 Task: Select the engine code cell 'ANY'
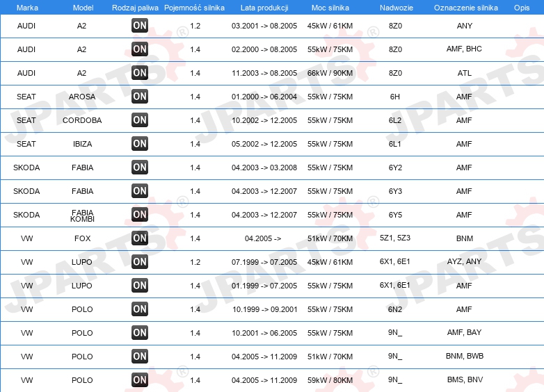point(465,26)
